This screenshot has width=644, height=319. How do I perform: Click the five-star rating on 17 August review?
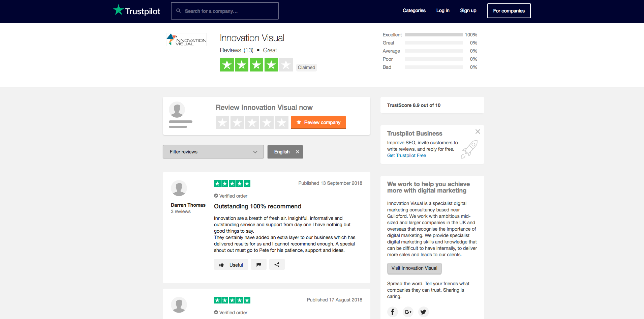click(232, 300)
